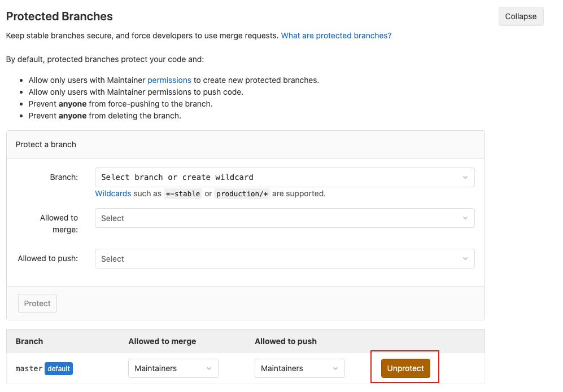Open the 'What are protected branches?' link
The image size is (563, 392).
click(x=336, y=36)
